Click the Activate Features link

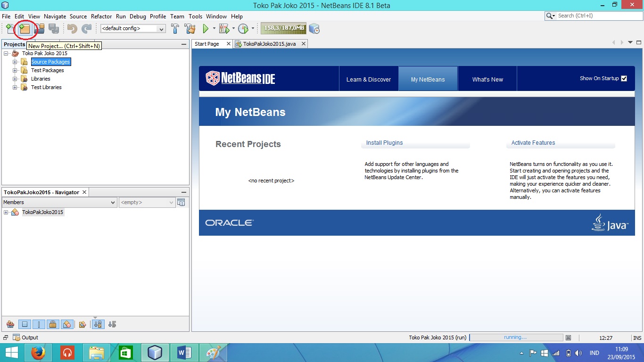click(533, 143)
